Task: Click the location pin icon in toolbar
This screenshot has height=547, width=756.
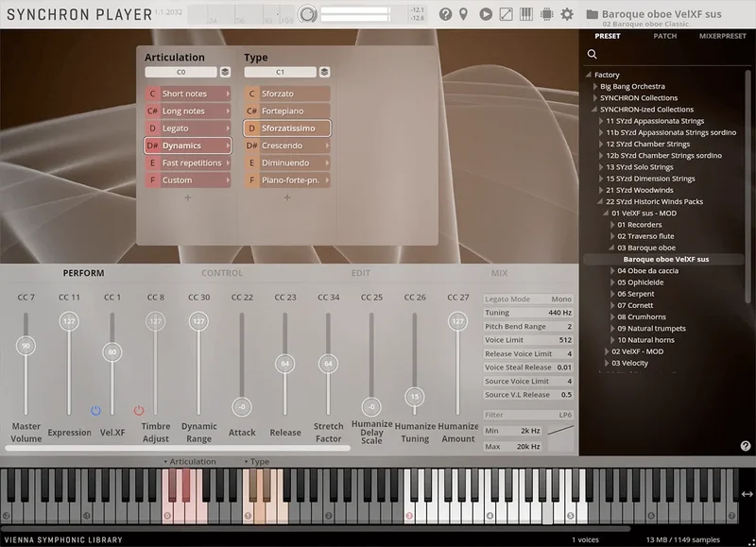Action: pos(463,14)
